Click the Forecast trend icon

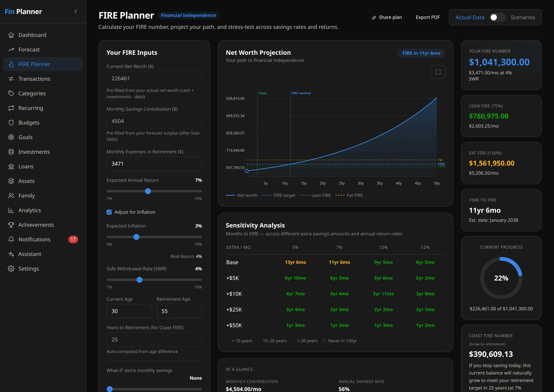pyautogui.click(x=11, y=49)
